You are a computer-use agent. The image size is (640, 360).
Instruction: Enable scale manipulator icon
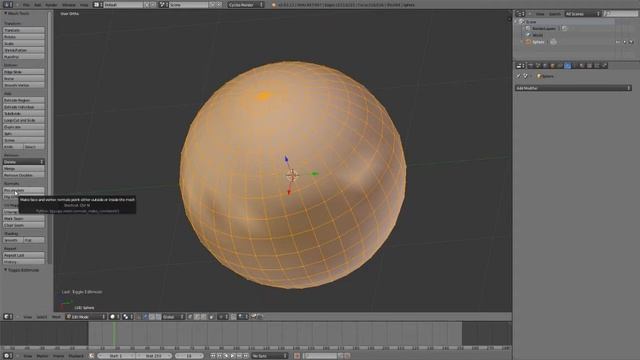coord(158,317)
